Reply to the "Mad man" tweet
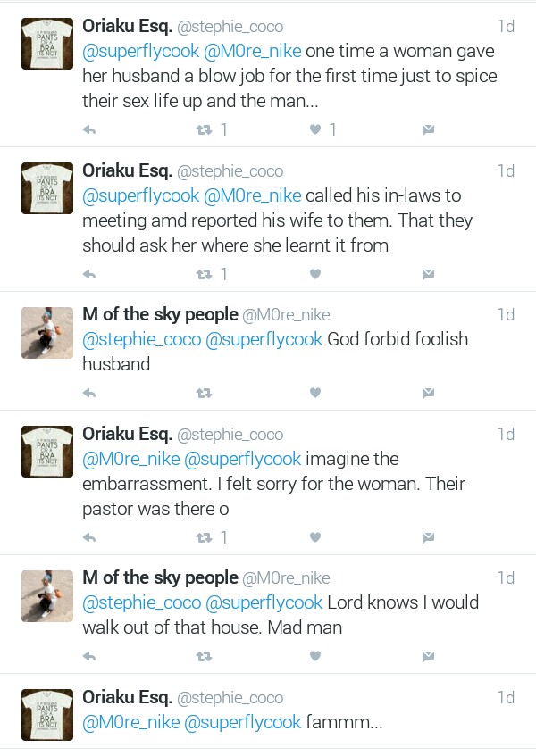Viewport: 536px width, 756px height. pyautogui.click(x=89, y=656)
